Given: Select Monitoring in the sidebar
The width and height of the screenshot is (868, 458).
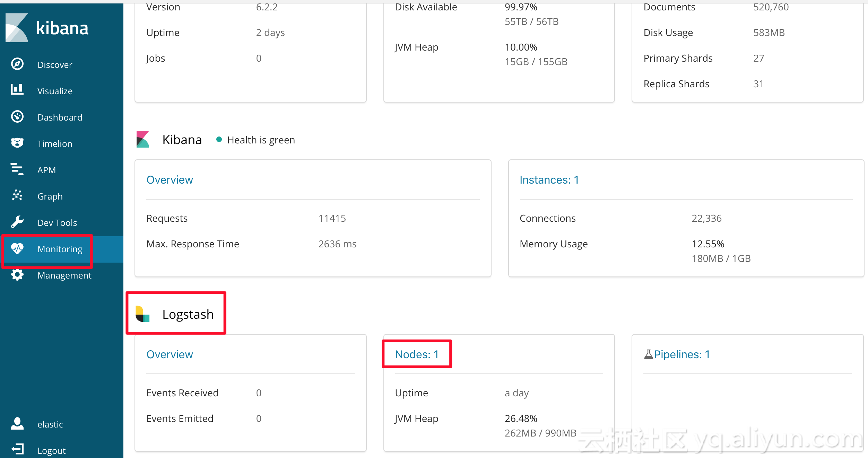Looking at the screenshot, I should click(x=60, y=249).
